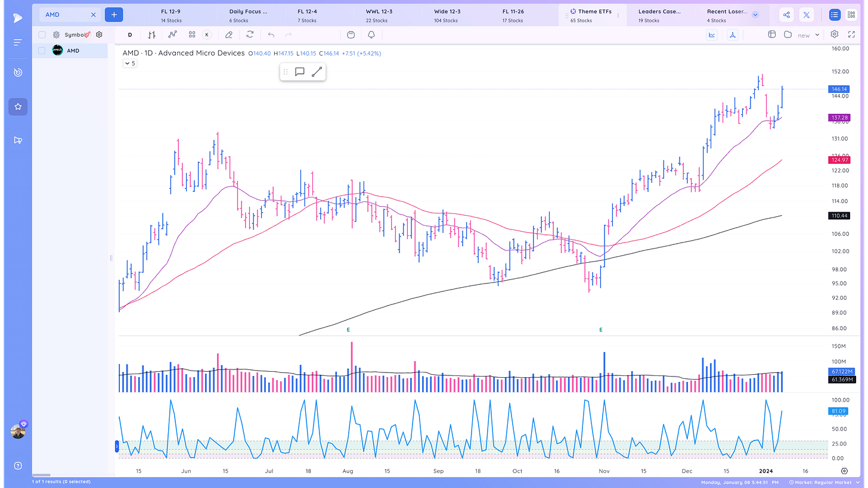
Task: Add a comment annotation from floating toolbar
Action: tap(300, 72)
